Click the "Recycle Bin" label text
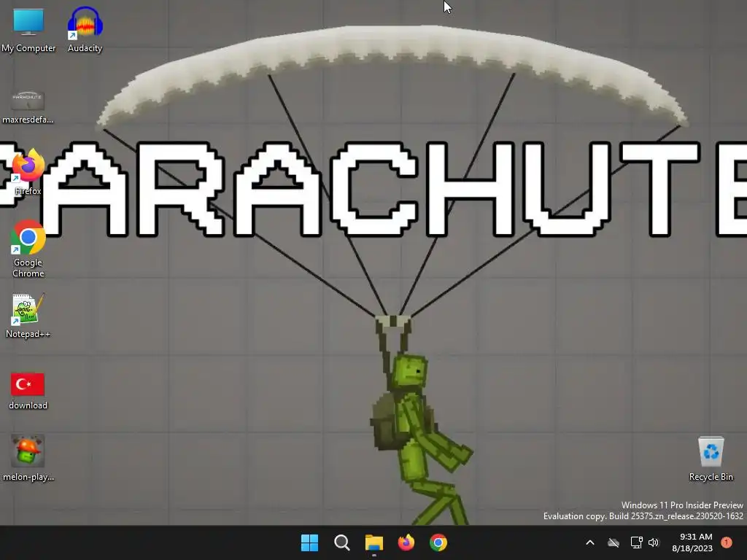Screen dimensions: 747x560 click(711, 477)
